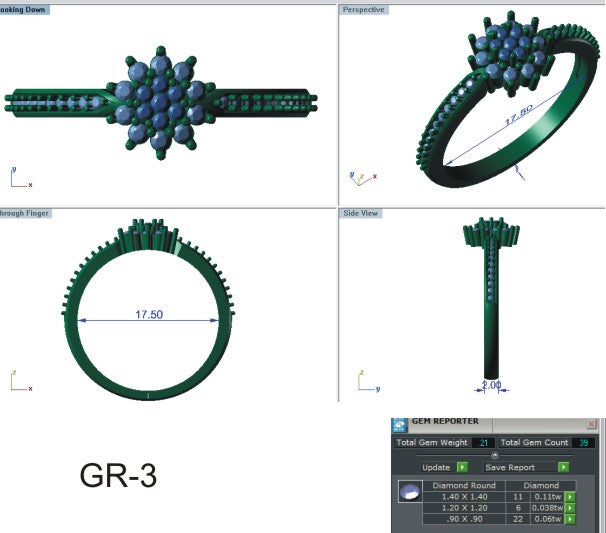Select the Side View viewport title

tap(361, 213)
